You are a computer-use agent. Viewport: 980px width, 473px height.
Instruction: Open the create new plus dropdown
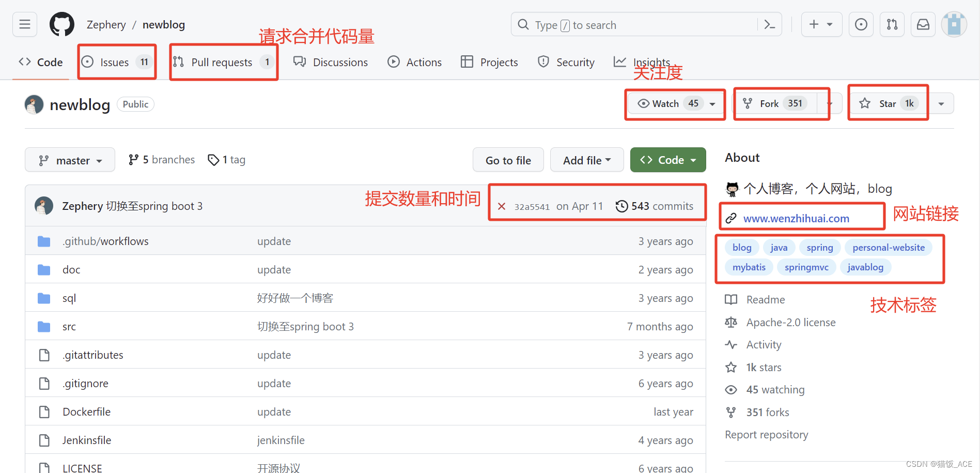click(x=821, y=24)
